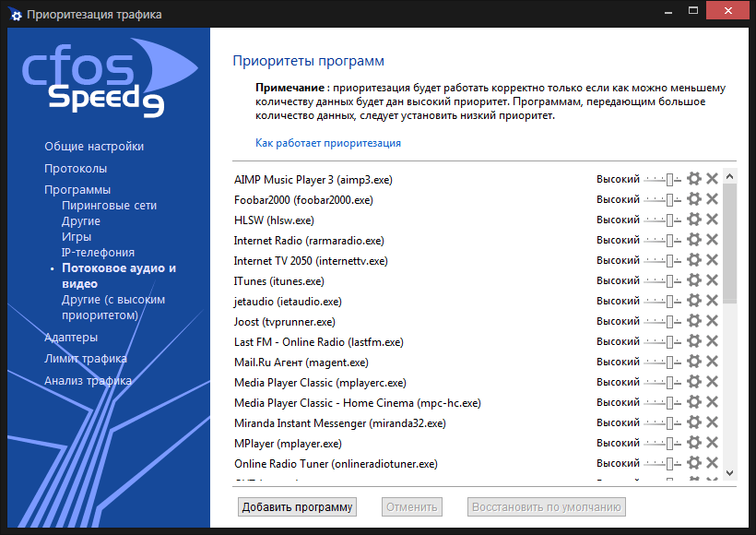This screenshot has height=535, width=756.
Task: Click scrollbar down arrow in program list
Action: pyautogui.click(x=729, y=473)
